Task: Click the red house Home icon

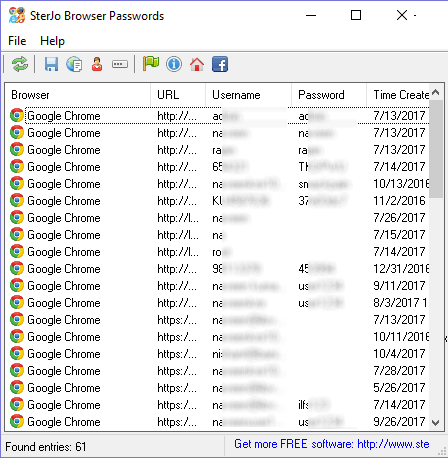Action: [197, 64]
